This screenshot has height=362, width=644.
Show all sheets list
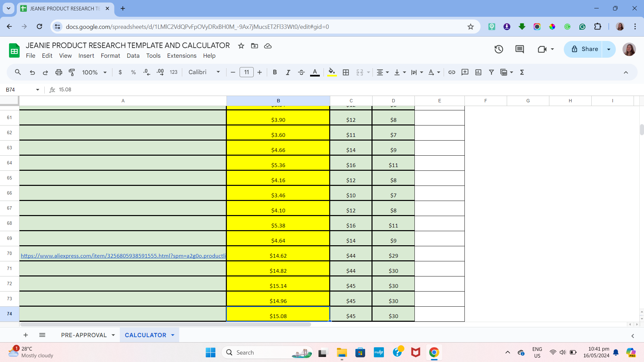(42, 335)
